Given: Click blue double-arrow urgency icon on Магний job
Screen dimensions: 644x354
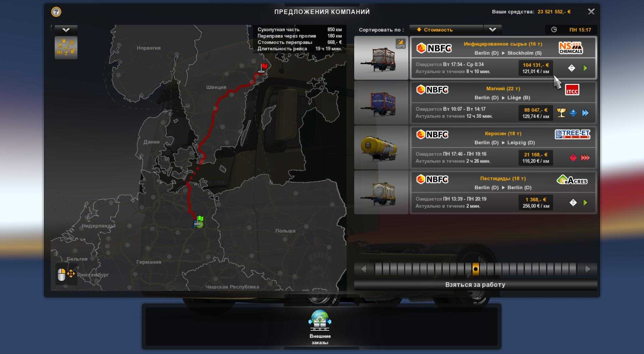Looking at the screenshot, I should (585, 113).
